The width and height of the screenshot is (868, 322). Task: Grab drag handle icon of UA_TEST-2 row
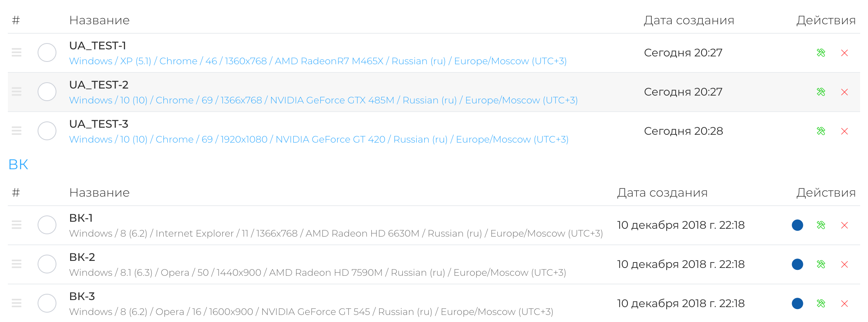[x=16, y=92]
